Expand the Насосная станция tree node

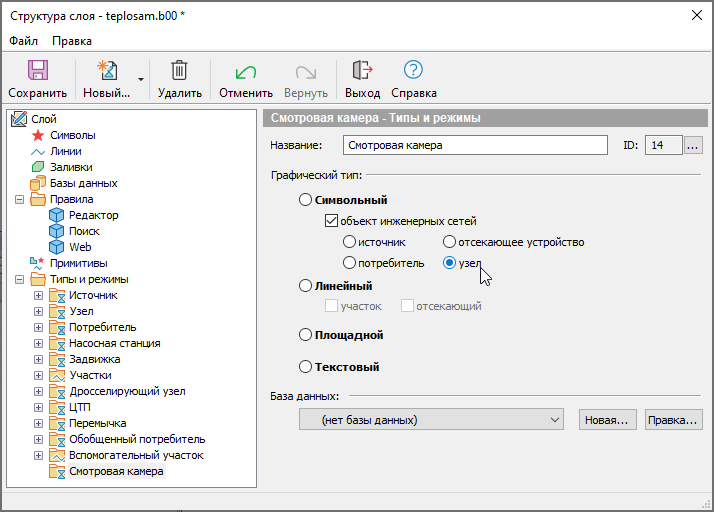pos(39,343)
